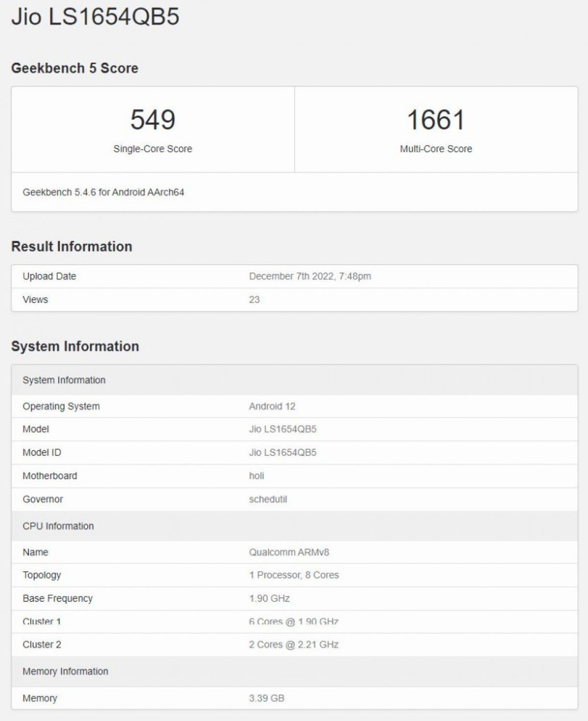Click the Result Information section heading

coord(73,247)
